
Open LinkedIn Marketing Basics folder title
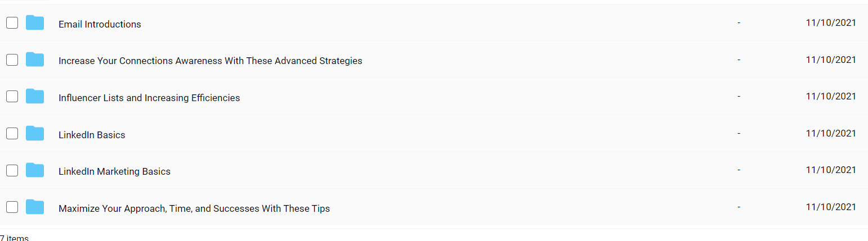[114, 171]
